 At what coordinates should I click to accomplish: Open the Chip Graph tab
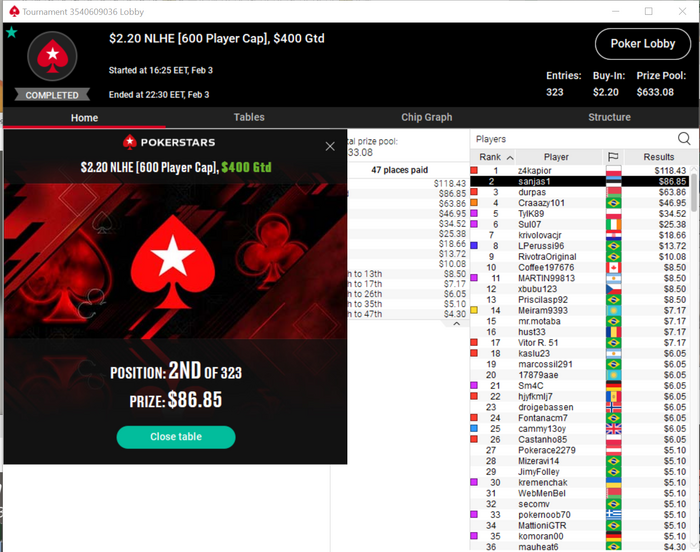[x=426, y=117]
